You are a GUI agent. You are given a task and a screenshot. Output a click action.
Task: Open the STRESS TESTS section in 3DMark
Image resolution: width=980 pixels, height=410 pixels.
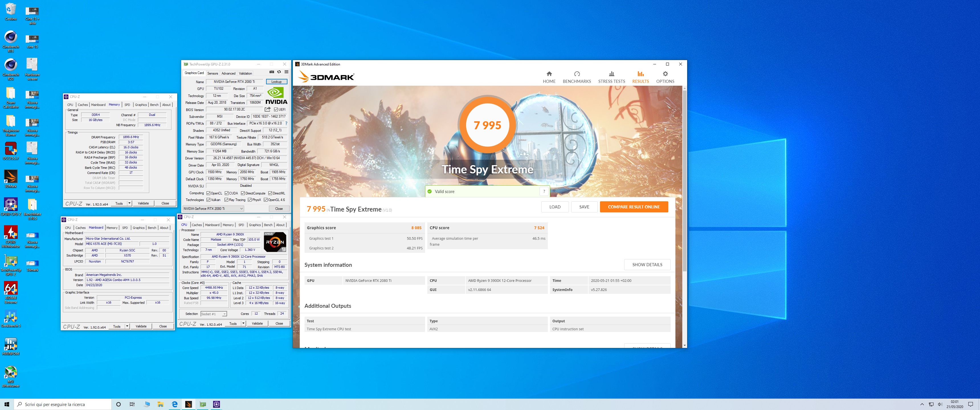611,77
